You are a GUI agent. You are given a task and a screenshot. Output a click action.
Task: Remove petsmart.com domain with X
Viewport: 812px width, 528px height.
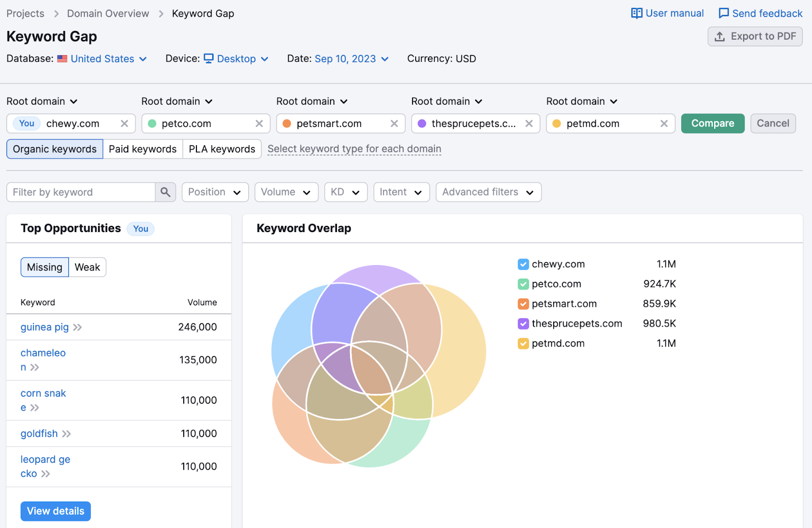pos(394,123)
